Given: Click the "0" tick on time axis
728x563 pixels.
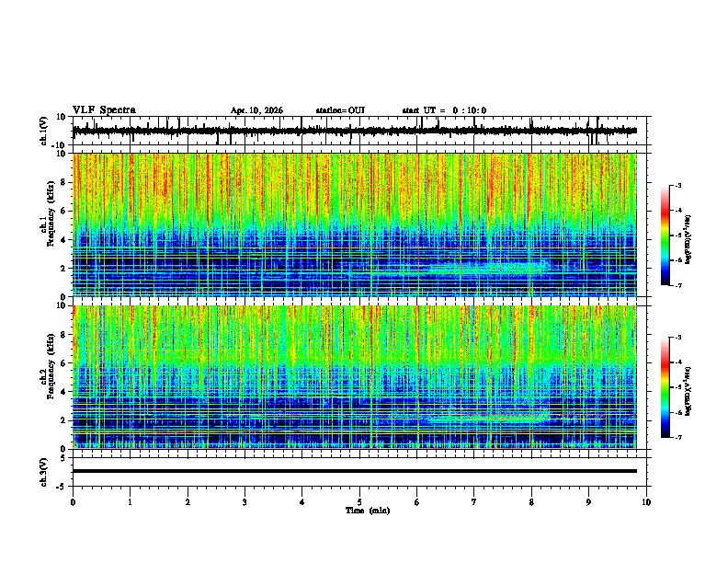Looking at the screenshot, I should click(73, 502).
